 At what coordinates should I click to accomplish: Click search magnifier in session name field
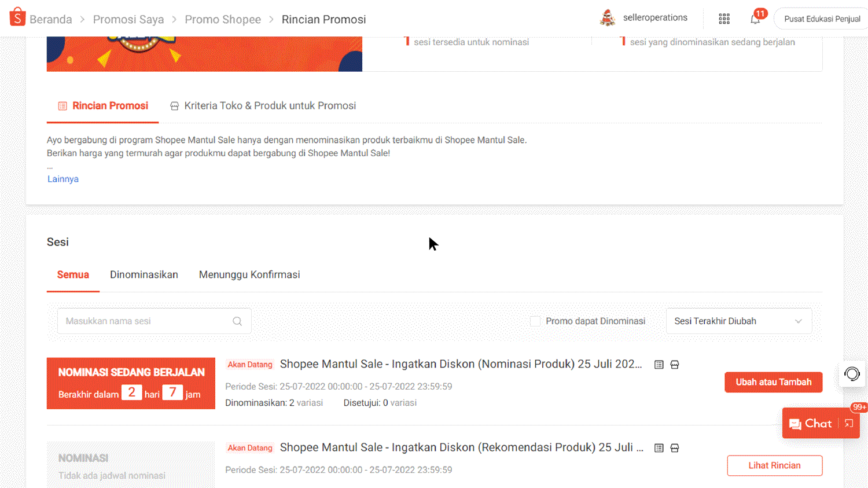tap(237, 321)
